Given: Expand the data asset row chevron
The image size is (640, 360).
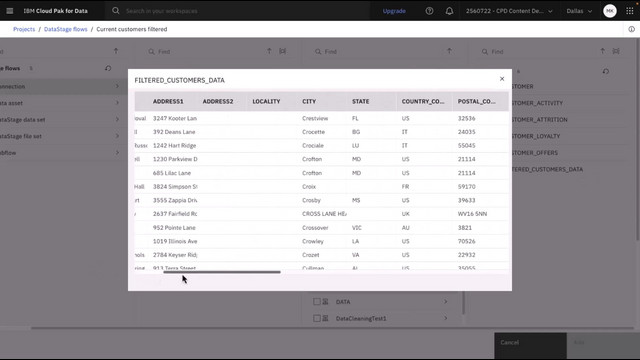Looking at the screenshot, I should click(117, 103).
